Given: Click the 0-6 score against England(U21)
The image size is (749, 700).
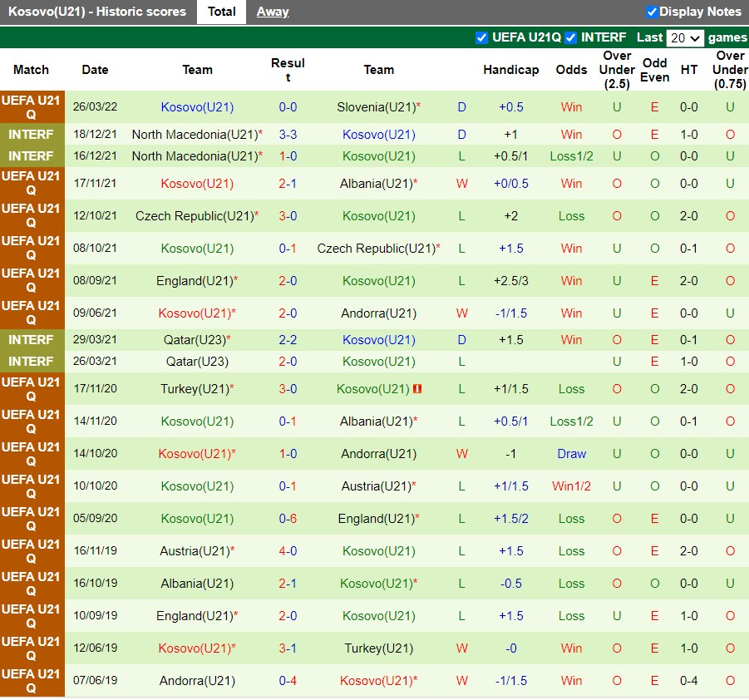Looking at the screenshot, I should 288,519.
